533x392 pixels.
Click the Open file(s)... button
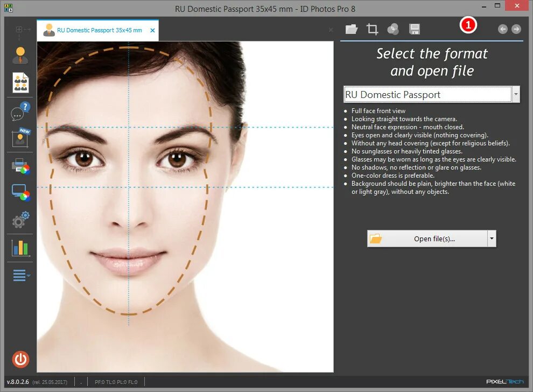(427, 239)
